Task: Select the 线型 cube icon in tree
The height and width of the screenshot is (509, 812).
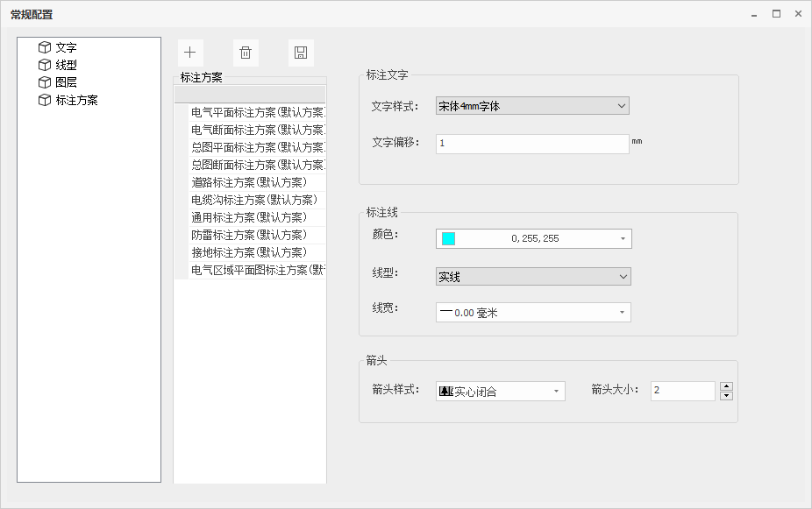Action: coord(45,65)
